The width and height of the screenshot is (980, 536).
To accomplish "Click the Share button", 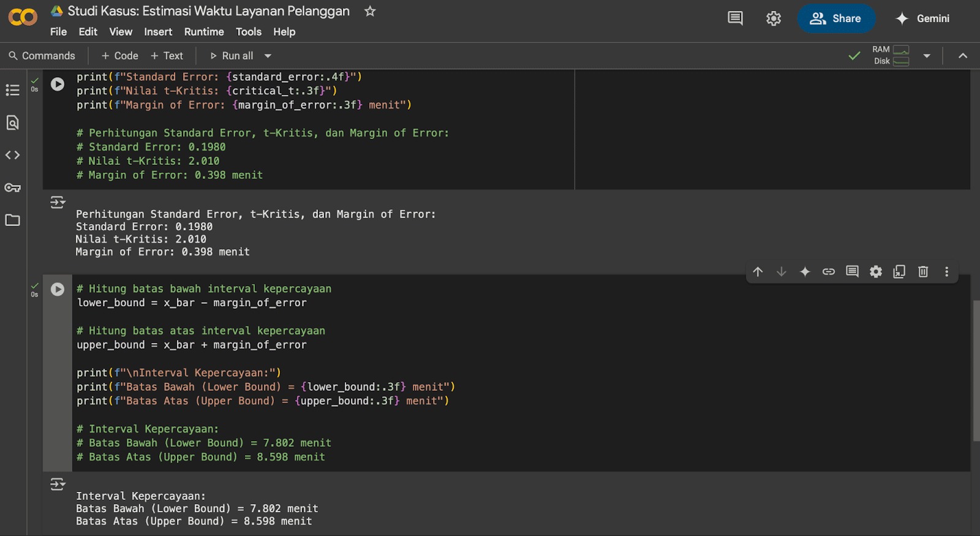I will point(836,18).
